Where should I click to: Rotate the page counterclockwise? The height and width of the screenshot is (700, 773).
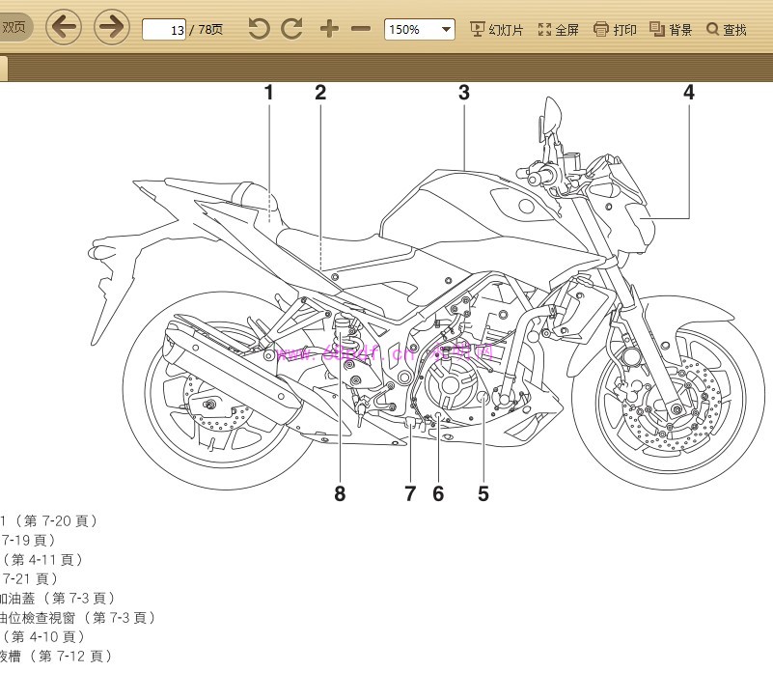259,29
